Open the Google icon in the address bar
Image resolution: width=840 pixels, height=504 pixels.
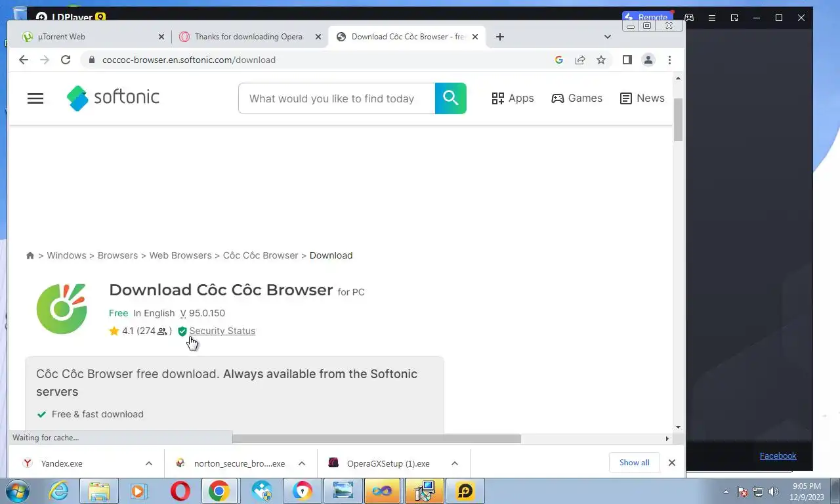[x=559, y=60]
